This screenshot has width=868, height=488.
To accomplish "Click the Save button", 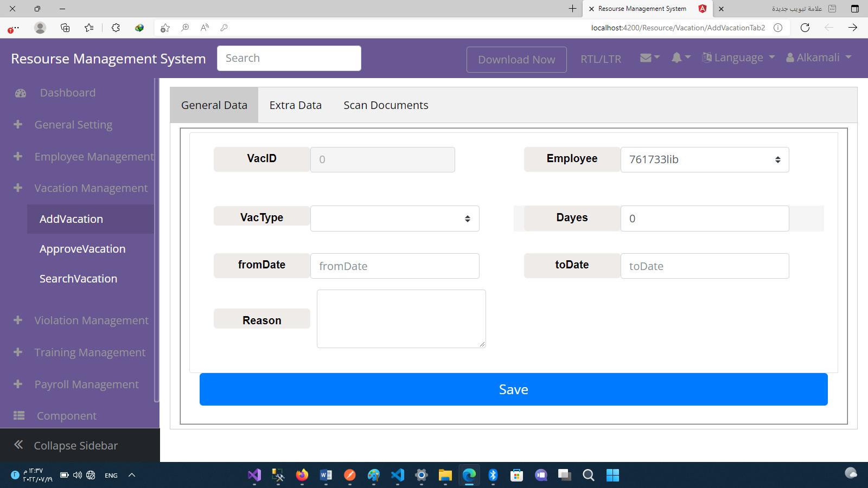I will click(513, 389).
